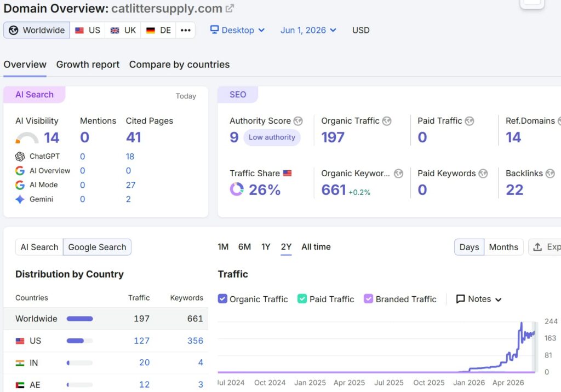Click the AI Search panel label
Image resolution: width=561 pixels, height=392 pixels.
pyautogui.click(x=35, y=94)
